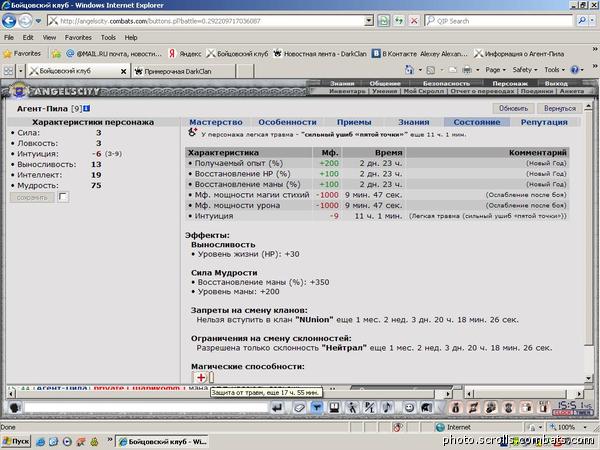
Task: Click the Обновить button
Action: click(514, 108)
